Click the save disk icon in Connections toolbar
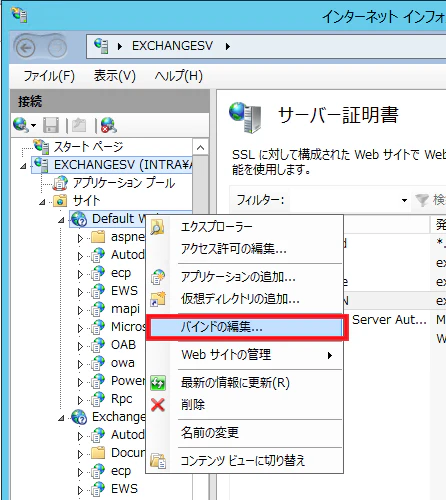Image resolution: width=446 pixels, height=500 pixels. [x=51, y=125]
